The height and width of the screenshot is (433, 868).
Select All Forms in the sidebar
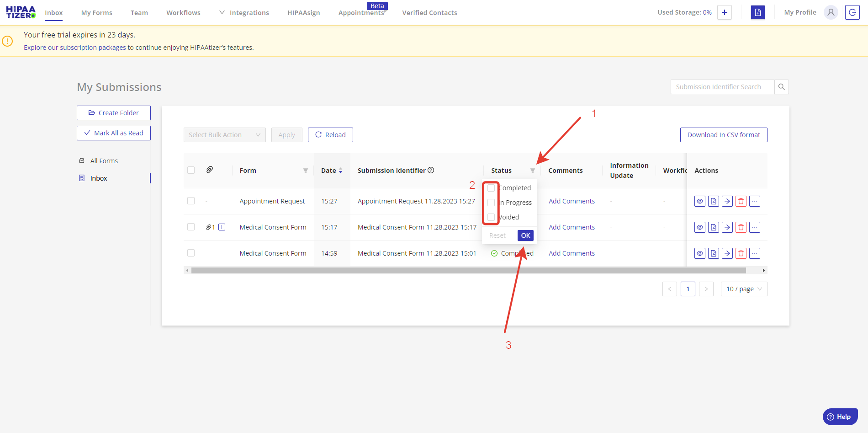[x=104, y=161]
